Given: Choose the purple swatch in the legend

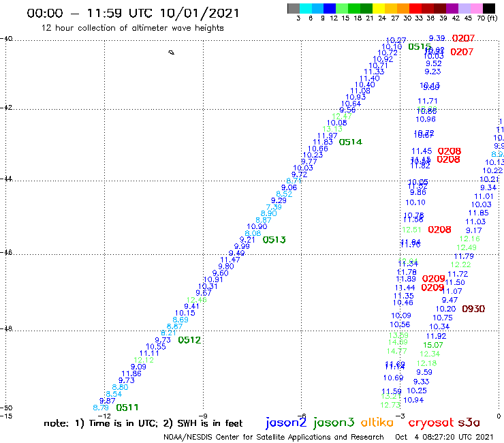Looking at the screenshot, I should 452,8.
